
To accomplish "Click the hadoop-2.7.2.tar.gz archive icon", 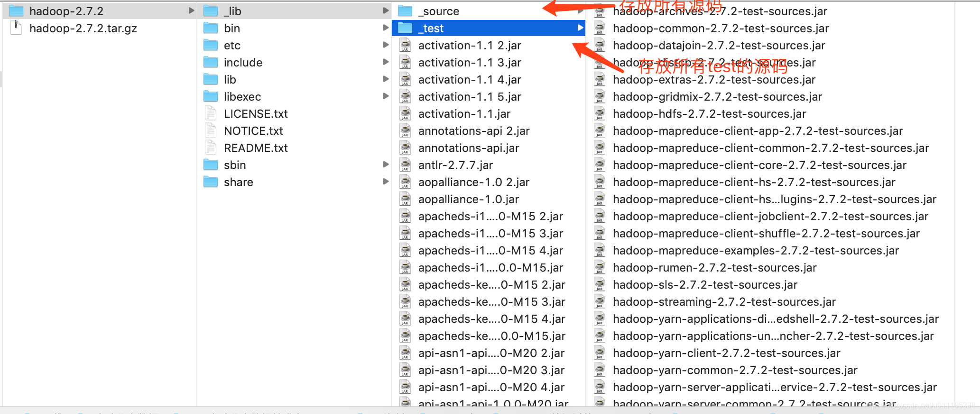I will 16,28.
